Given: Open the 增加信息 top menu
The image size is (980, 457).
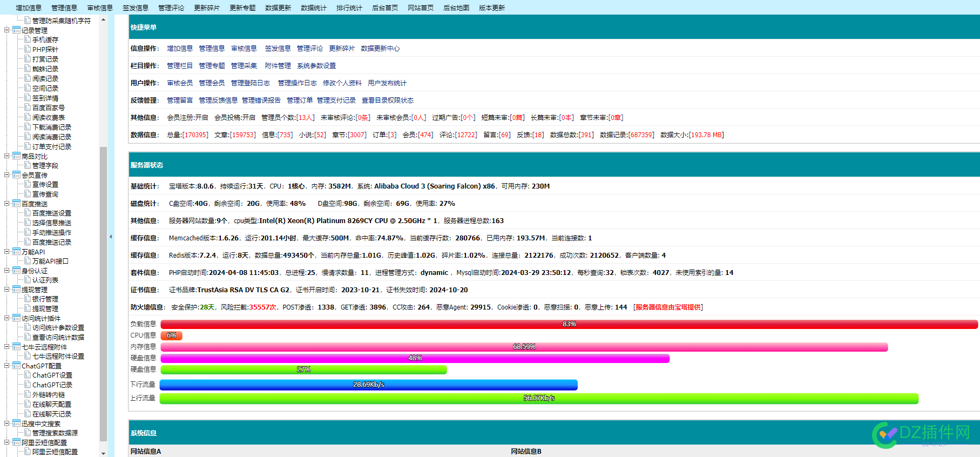Looking at the screenshot, I should (x=29, y=8).
